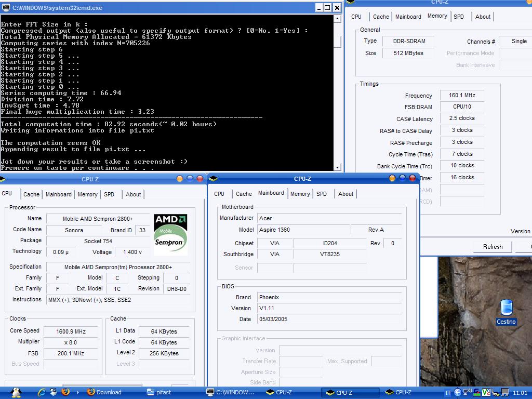532x399 pixels.
Task: Click the icon between Internet Explorer and Firefox in quick launch
Action: coord(54,392)
